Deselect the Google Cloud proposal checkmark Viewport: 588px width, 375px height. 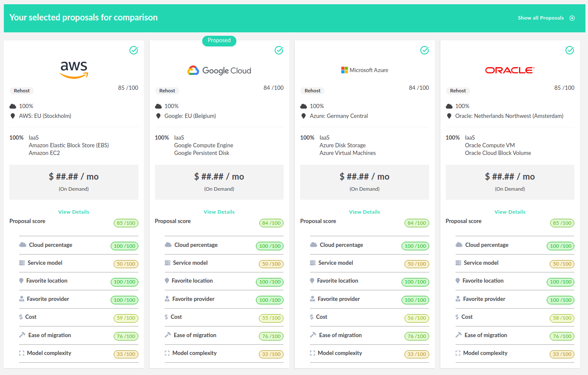click(279, 50)
